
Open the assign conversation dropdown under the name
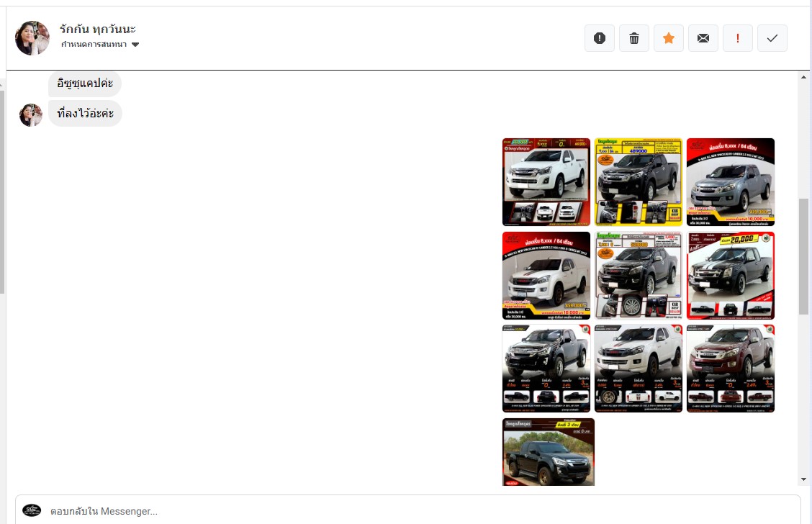[100, 45]
